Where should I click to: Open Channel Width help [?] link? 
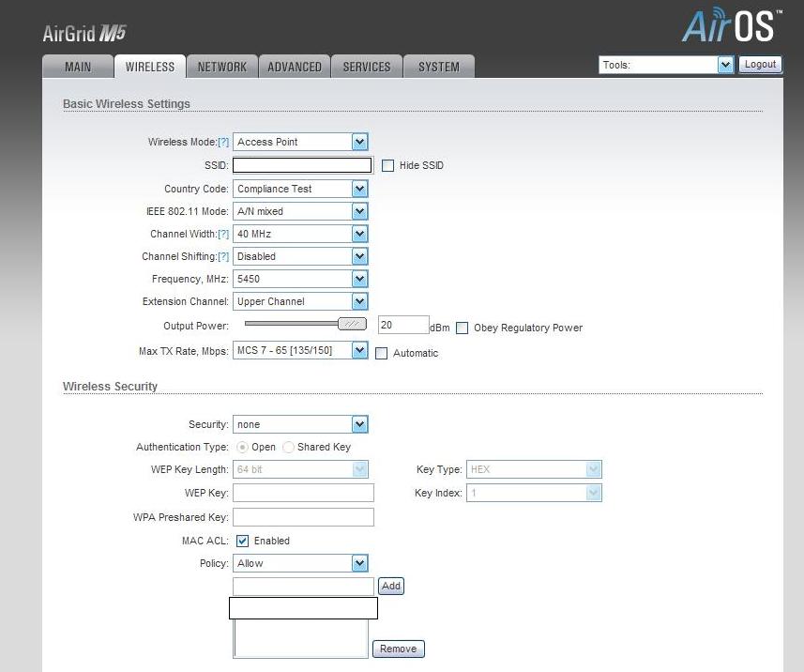click(223, 234)
